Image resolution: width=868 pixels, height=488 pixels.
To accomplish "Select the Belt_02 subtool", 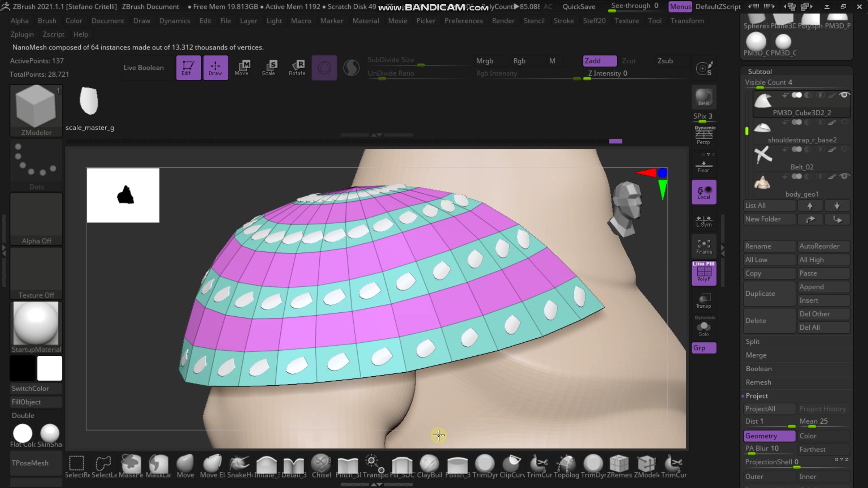I will pos(801,158).
